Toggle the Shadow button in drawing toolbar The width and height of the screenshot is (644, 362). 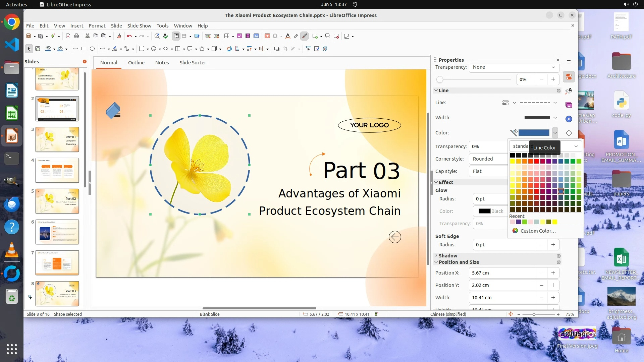click(x=277, y=49)
